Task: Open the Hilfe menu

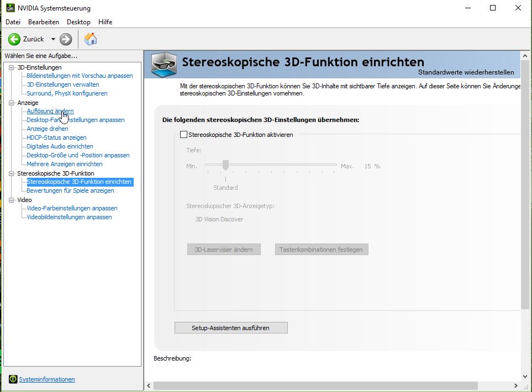Action: tap(105, 22)
